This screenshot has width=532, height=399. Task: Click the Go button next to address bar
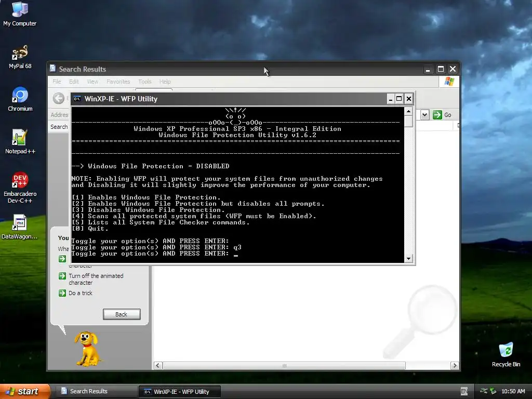click(x=443, y=115)
